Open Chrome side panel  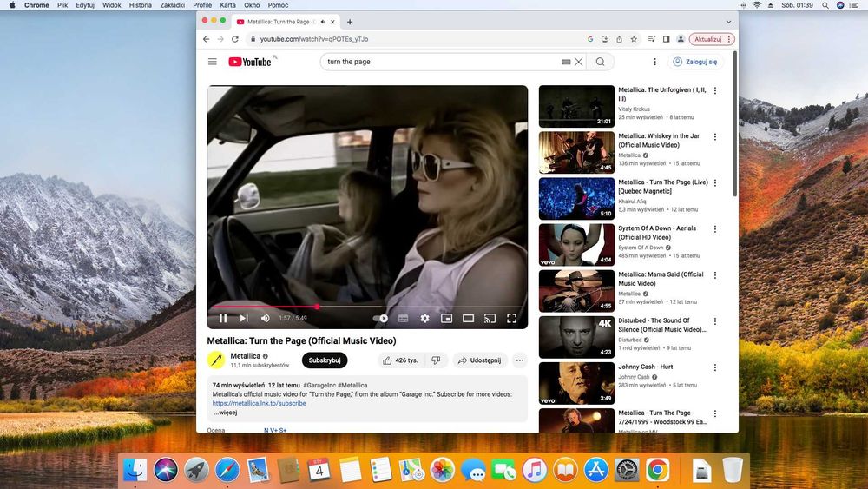click(666, 39)
